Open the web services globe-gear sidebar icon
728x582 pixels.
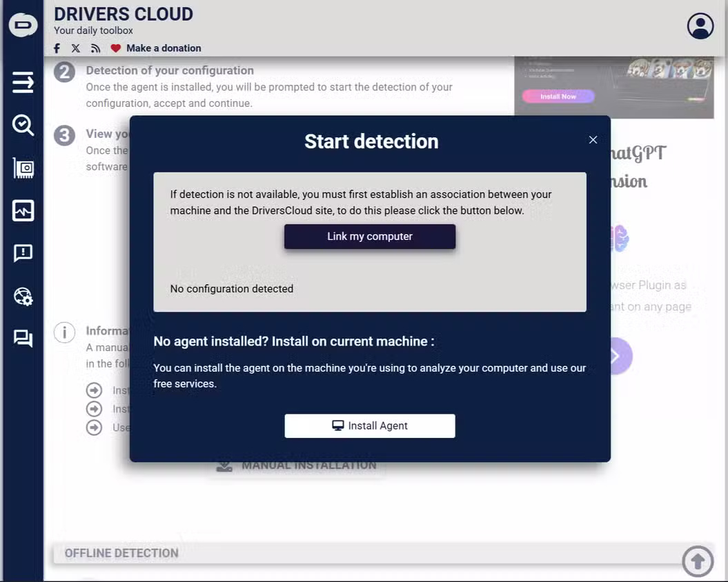(23, 296)
